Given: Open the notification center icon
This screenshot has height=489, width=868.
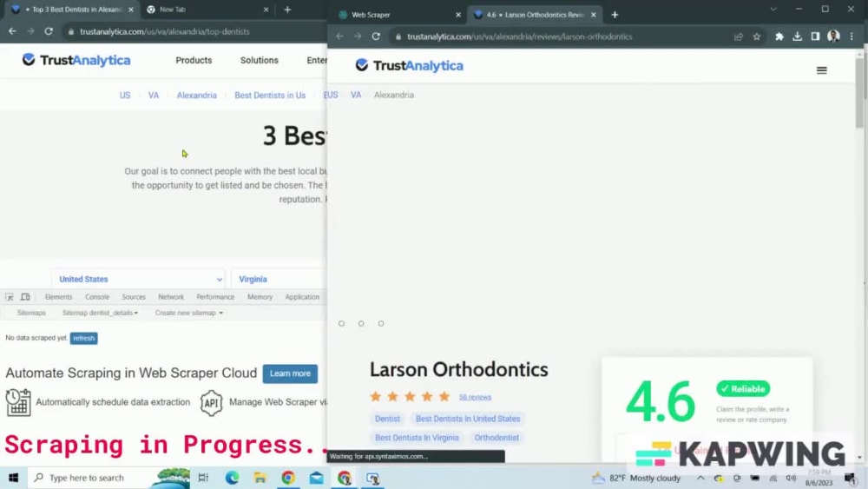Looking at the screenshot, I should 851,478.
